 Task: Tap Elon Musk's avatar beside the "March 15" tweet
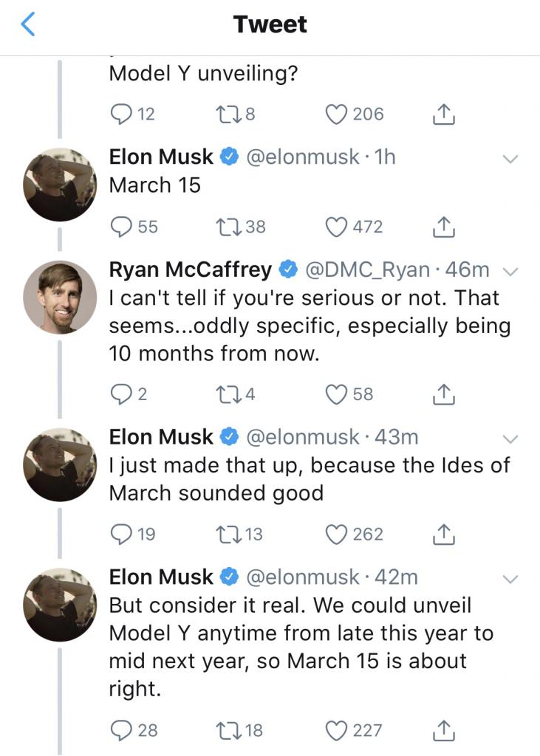60,185
